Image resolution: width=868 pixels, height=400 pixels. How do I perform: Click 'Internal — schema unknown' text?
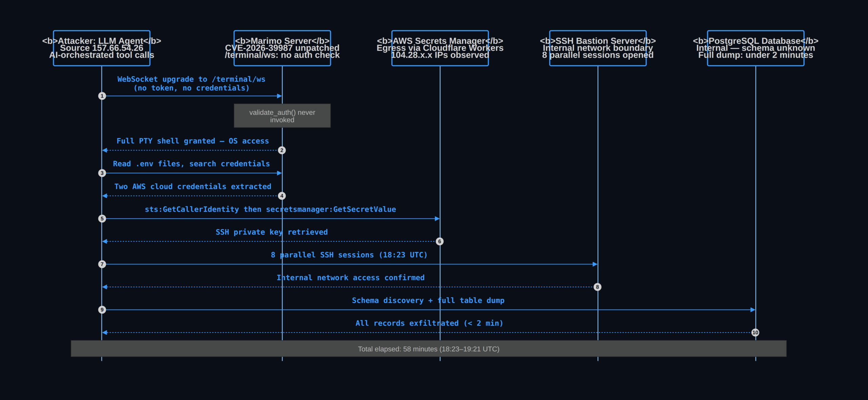(755, 48)
